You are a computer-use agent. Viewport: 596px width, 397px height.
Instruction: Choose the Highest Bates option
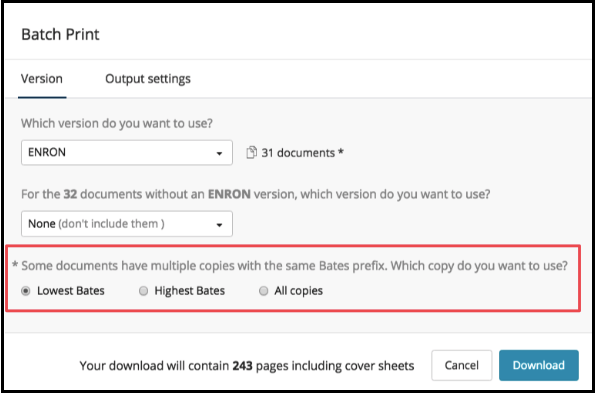(143, 291)
